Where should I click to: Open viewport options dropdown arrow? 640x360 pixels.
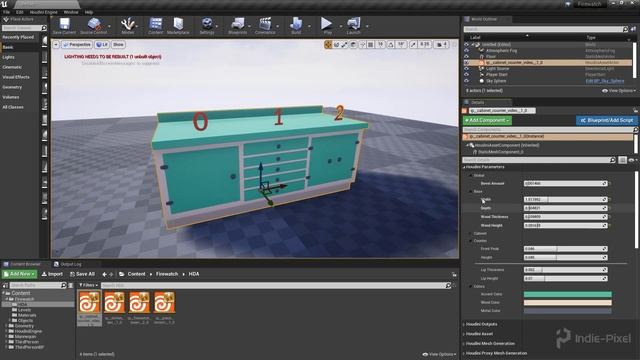tap(56, 44)
